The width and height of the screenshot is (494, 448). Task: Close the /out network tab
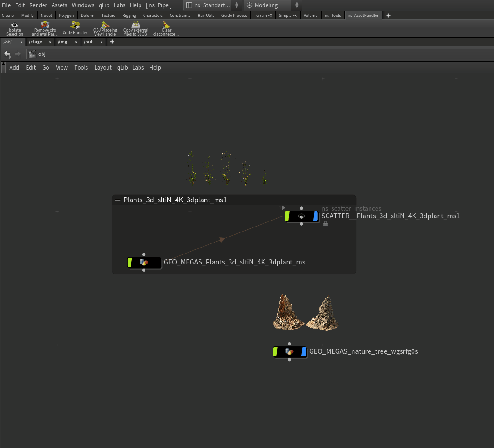[101, 42]
